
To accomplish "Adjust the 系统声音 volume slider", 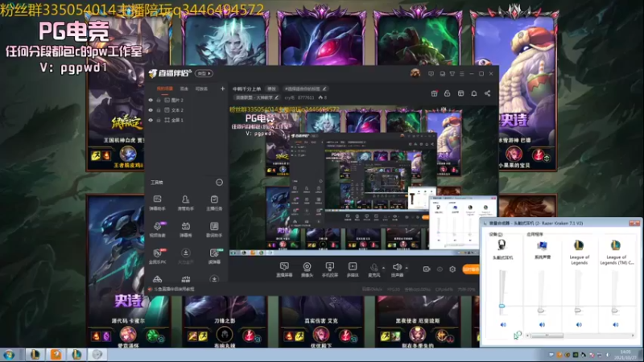I will 541,311.
